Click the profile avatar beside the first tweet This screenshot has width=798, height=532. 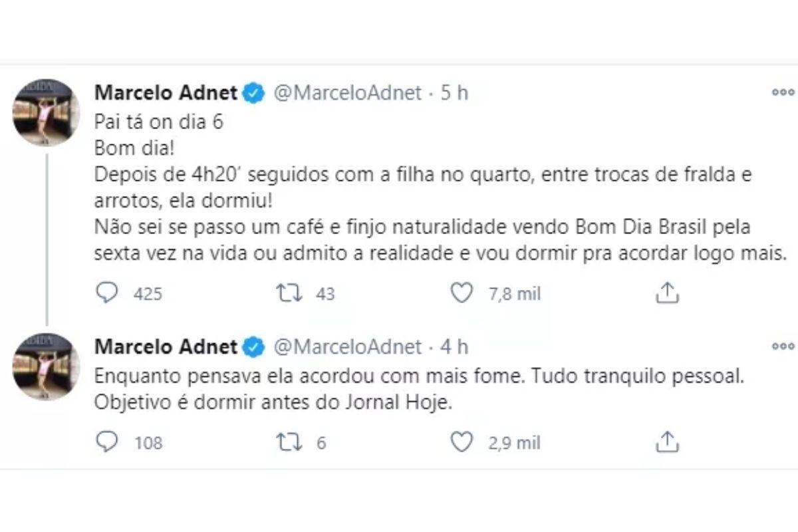coord(47,113)
